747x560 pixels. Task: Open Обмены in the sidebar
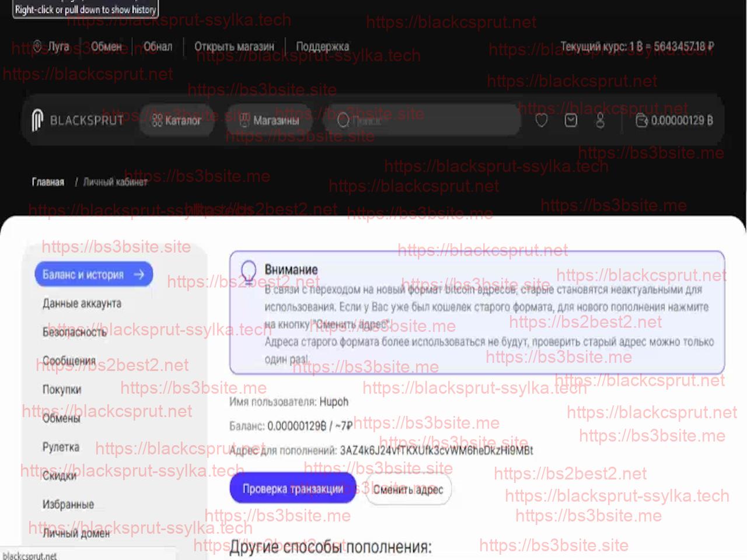point(61,418)
